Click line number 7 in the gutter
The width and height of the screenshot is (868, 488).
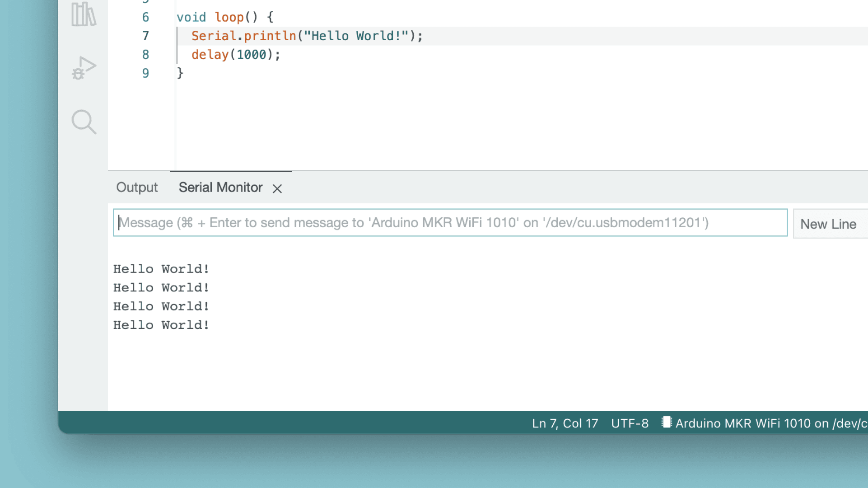point(145,36)
